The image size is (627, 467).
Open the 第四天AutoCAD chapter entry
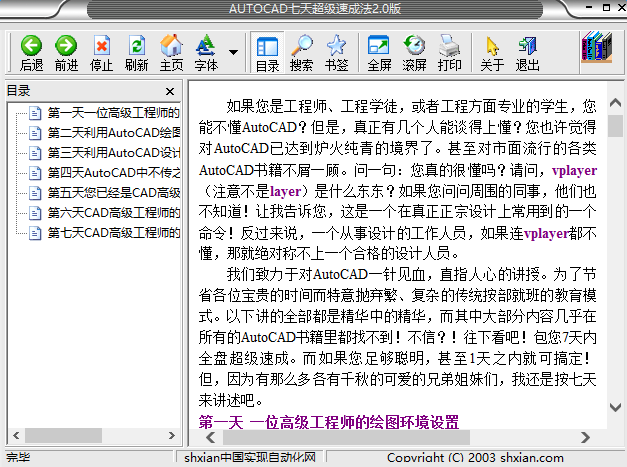coord(112,172)
